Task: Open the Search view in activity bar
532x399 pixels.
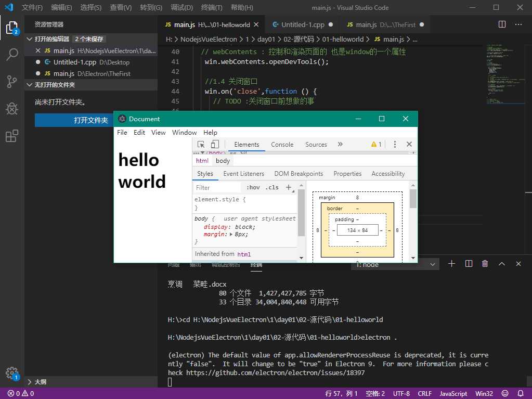Action: pyautogui.click(x=12, y=54)
